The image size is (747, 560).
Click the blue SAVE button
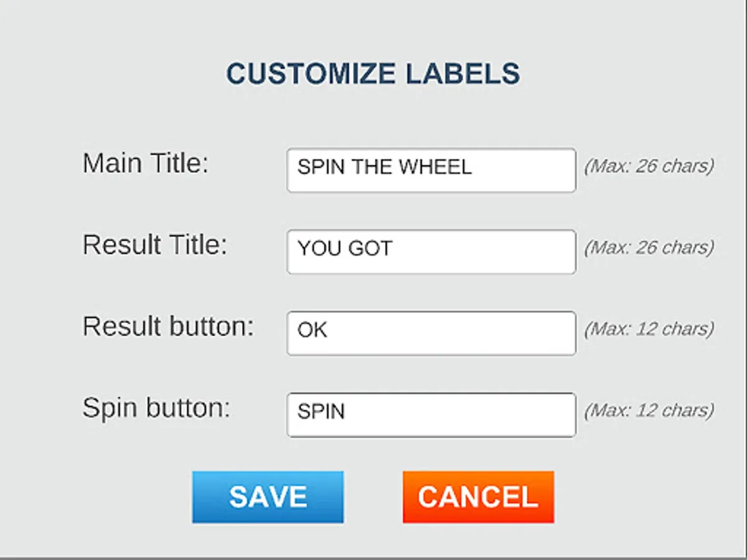tap(268, 497)
